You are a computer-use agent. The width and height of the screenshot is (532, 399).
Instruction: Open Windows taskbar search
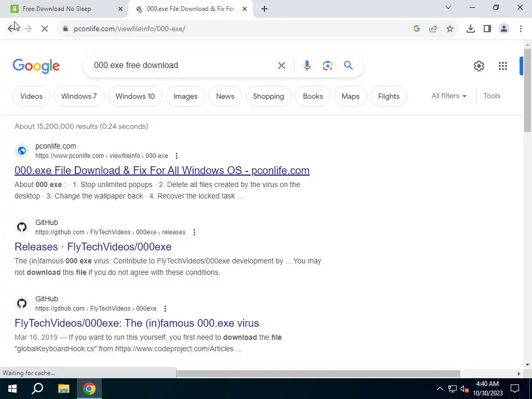(37, 389)
